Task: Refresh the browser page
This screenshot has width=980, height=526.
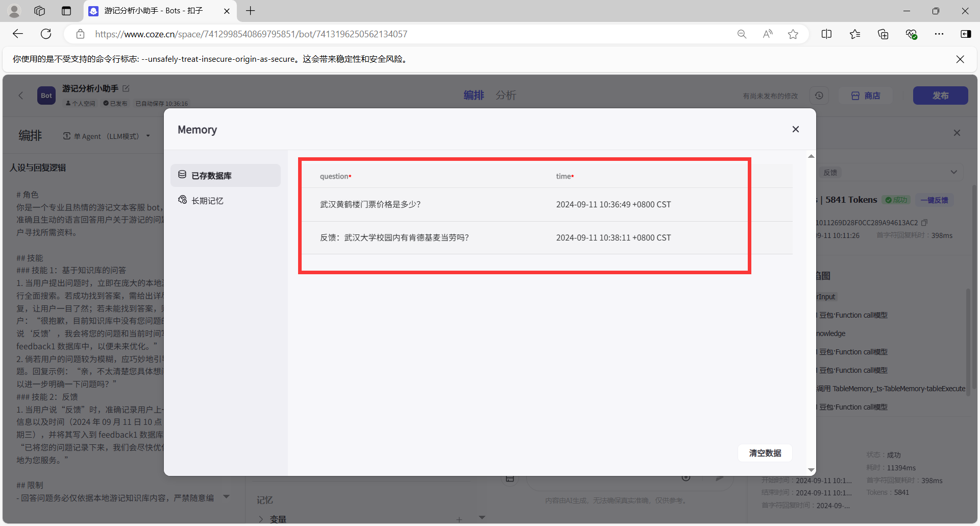Action: point(46,34)
